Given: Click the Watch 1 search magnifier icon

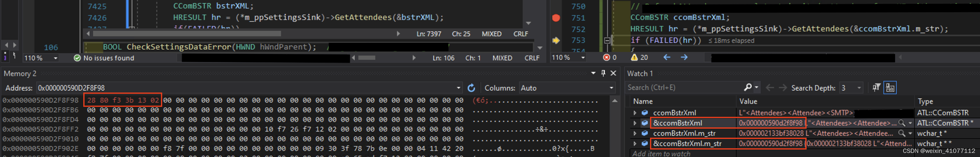Looking at the screenshot, I should pos(748,88).
